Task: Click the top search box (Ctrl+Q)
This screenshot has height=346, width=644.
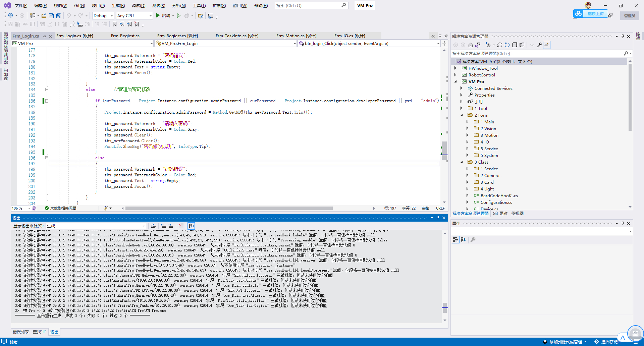Action: pos(311,6)
